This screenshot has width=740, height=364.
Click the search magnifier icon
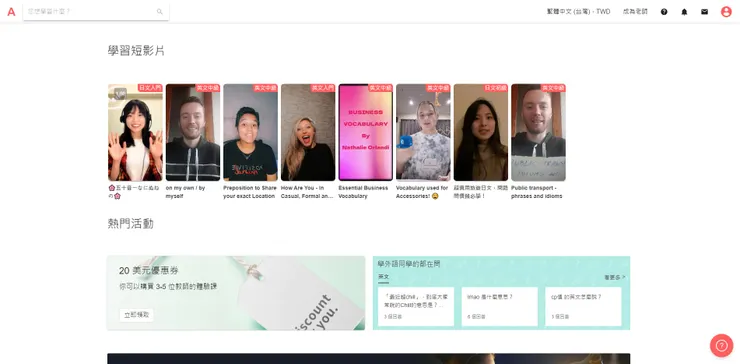[x=160, y=12]
